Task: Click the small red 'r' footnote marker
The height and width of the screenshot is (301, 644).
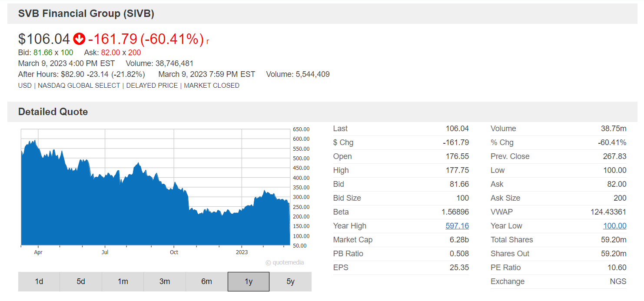Action: (208, 41)
